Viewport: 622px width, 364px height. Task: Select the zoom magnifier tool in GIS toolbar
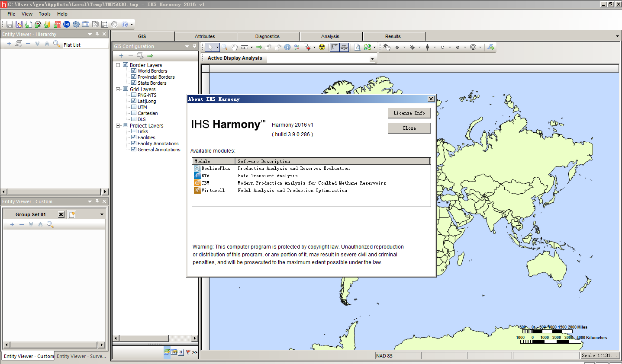(x=225, y=47)
